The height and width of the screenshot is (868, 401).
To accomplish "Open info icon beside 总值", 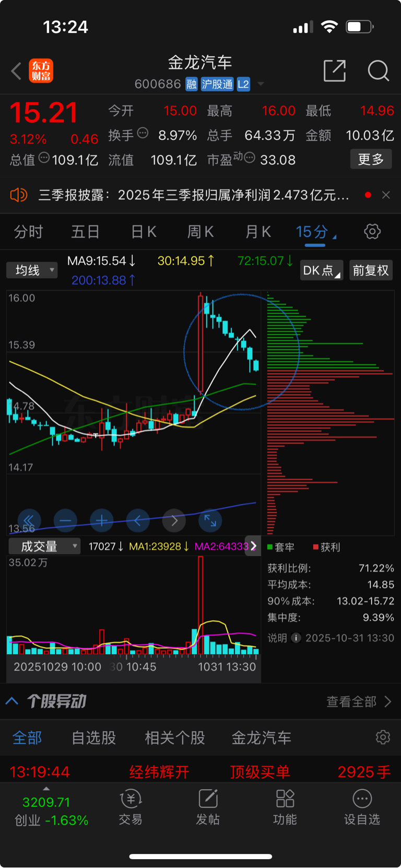I will point(44,158).
